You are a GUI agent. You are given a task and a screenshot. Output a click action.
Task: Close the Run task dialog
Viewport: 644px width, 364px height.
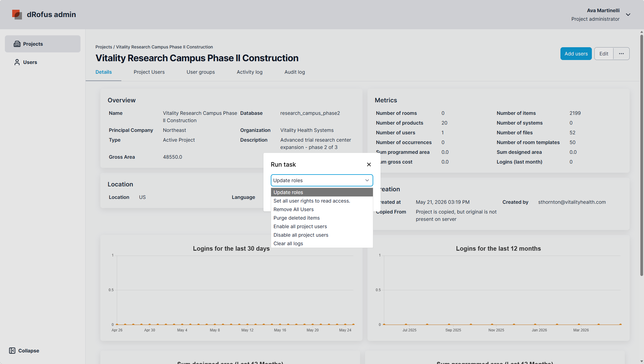point(369,164)
